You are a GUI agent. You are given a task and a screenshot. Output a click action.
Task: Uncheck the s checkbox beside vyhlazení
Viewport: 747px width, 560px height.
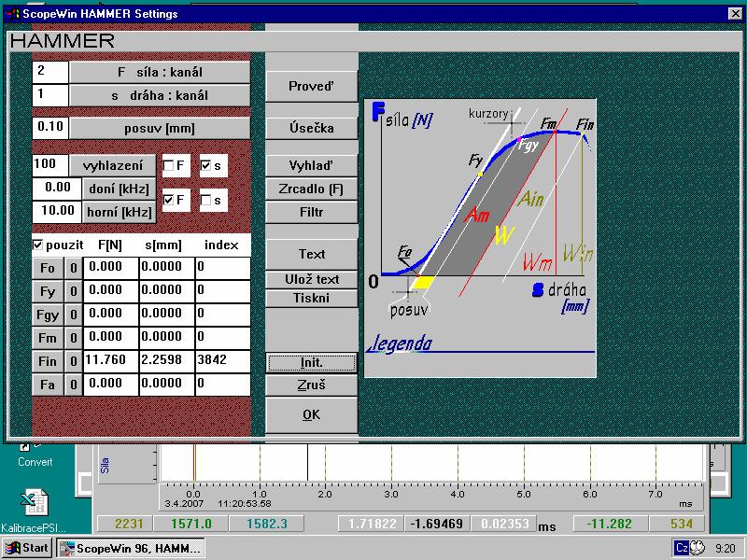tap(205, 166)
